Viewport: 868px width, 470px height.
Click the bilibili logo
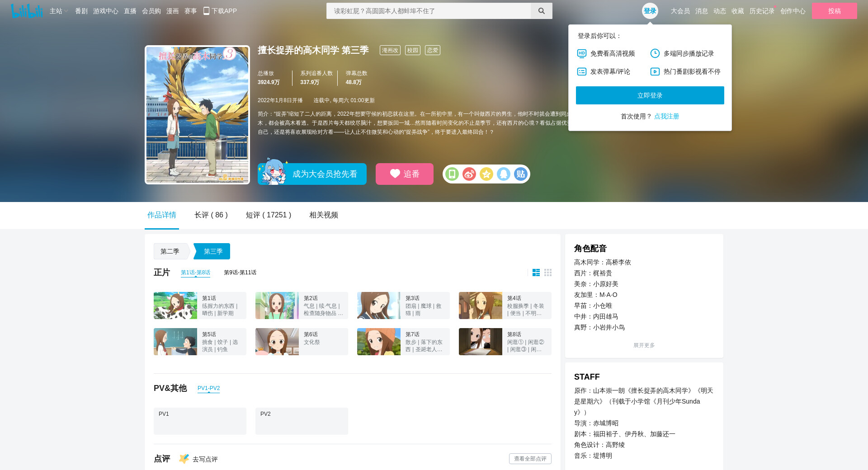(26, 11)
